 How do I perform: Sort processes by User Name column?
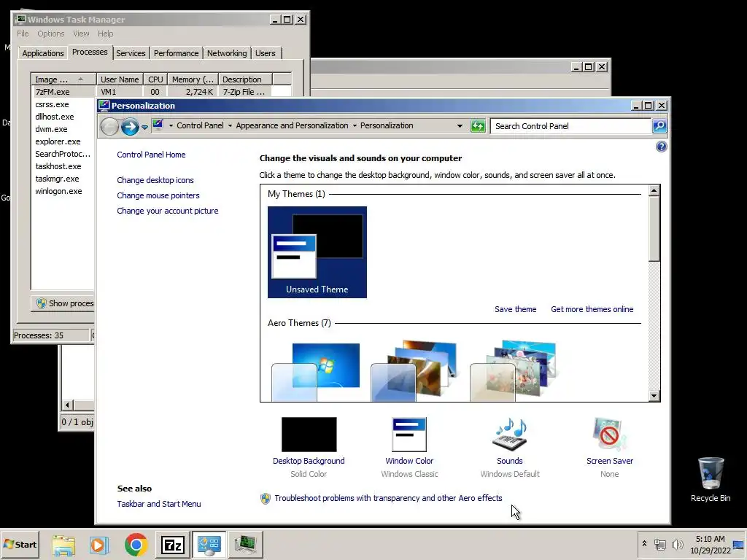[x=120, y=79]
